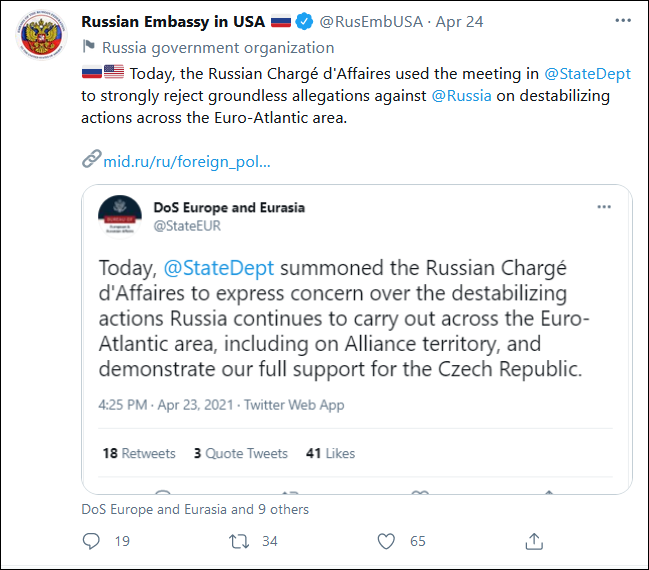Screen dimensions: 649x570
Task: Click the @Russia mention link
Action: (461, 96)
